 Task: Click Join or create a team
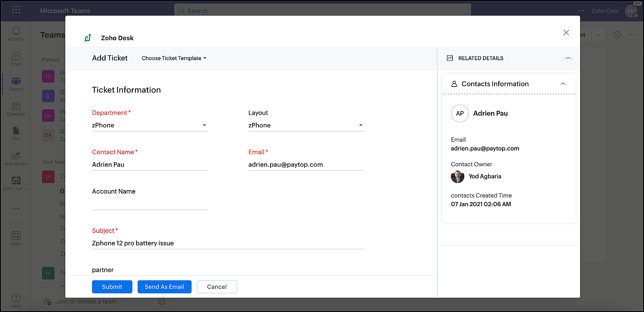coord(87,301)
